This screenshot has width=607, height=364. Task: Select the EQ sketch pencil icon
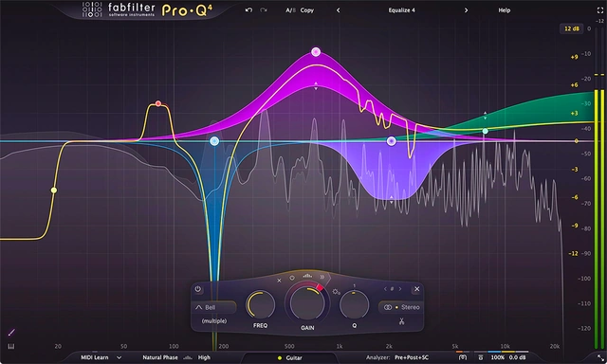pyautogui.click(x=11, y=333)
